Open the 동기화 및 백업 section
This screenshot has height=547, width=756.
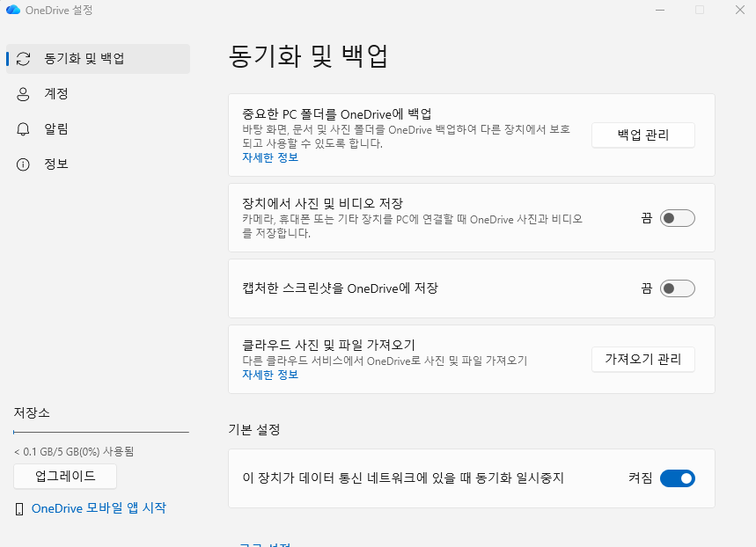(x=98, y=59)
